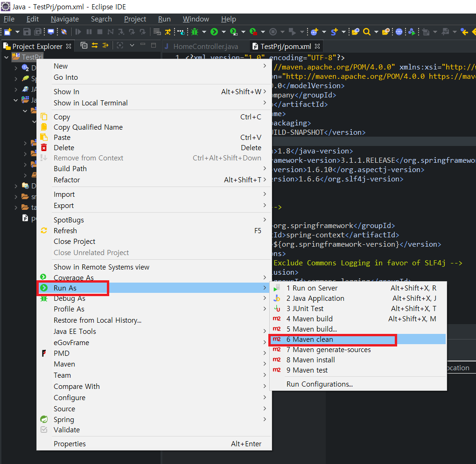Open the Coverage launch dropdown arrow

click(243, 32)
